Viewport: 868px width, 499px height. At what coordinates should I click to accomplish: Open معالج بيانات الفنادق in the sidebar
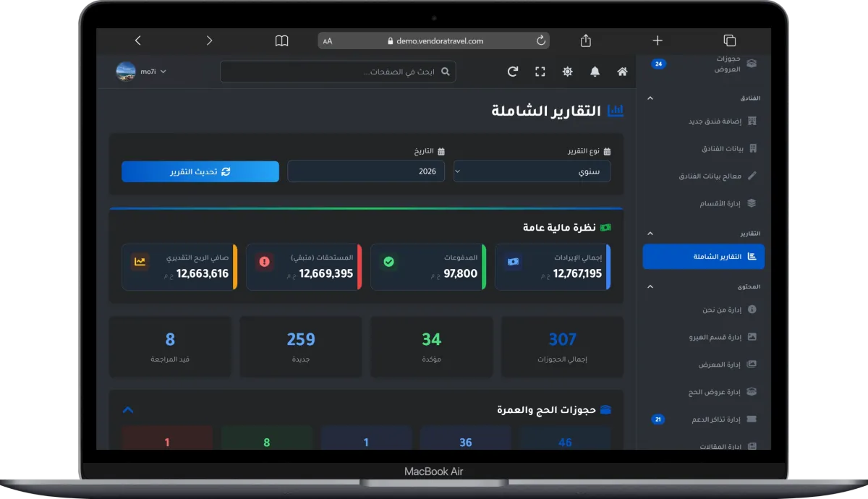point(704,176)
